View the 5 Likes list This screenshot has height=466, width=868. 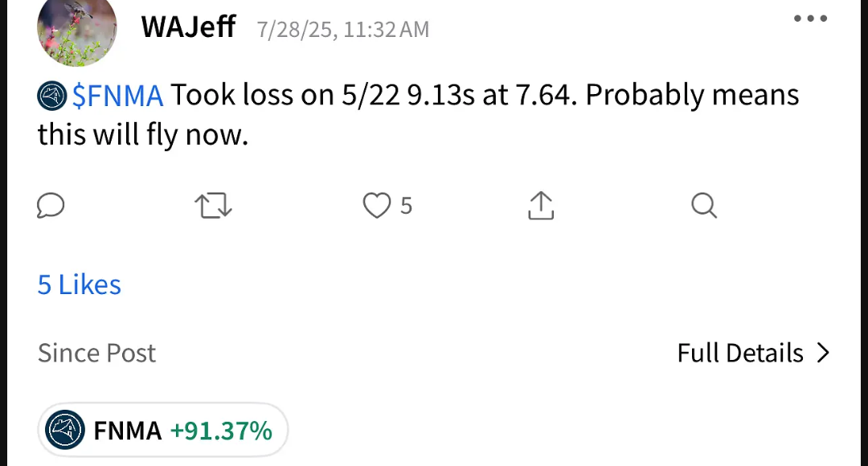79,285
